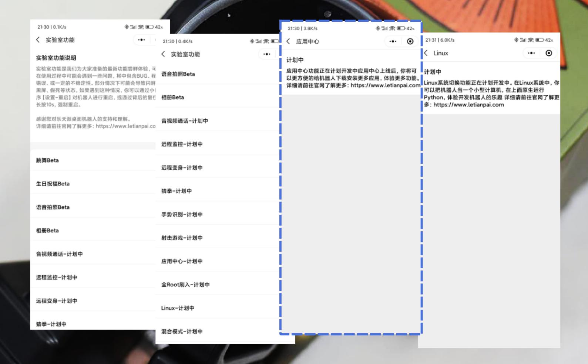Go back from the 0.1K/s 实验室功能 screen
Viewport: 588px width, 364px height.
point(38,40)
